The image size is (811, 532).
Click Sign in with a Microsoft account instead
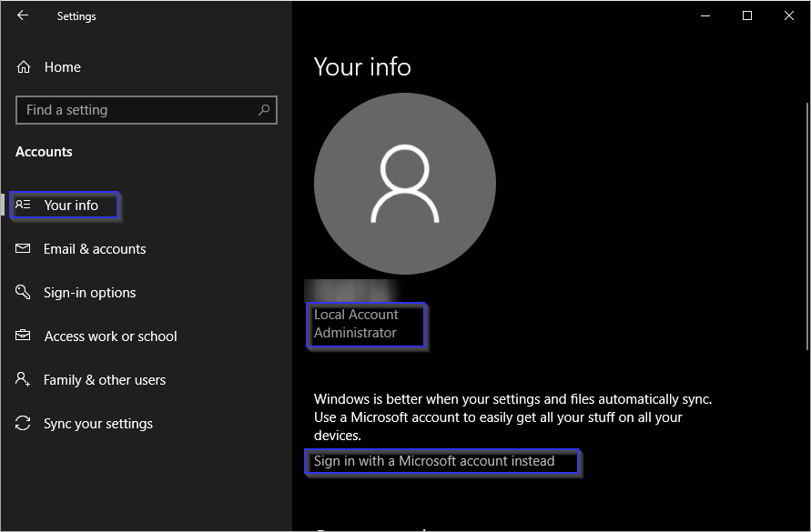[x=434, y=461]
